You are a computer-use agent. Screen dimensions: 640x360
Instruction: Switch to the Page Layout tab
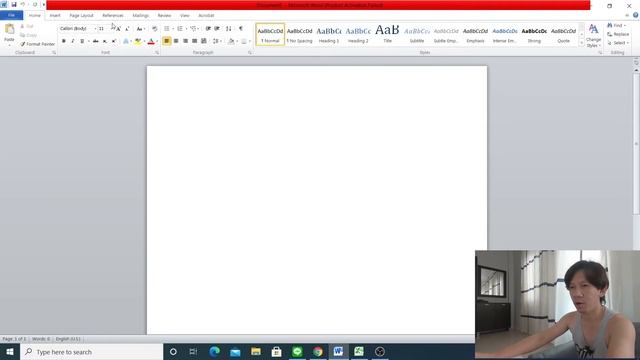pyautogui.click(x=81, y=16)
